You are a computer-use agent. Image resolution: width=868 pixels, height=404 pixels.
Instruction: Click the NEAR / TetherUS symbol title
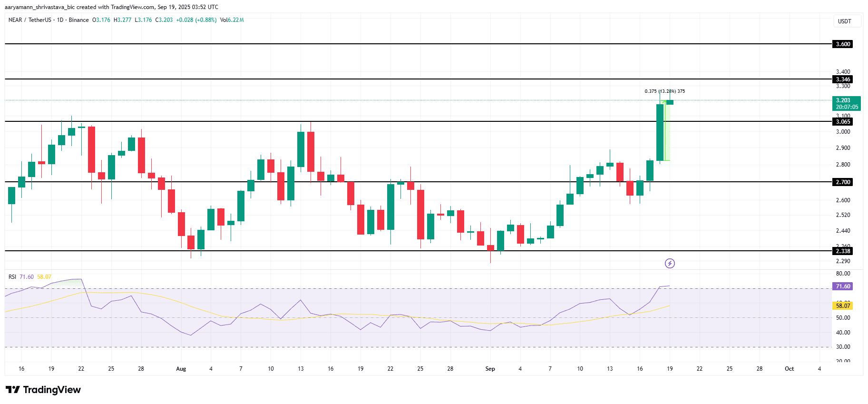(x=29, y=20)
